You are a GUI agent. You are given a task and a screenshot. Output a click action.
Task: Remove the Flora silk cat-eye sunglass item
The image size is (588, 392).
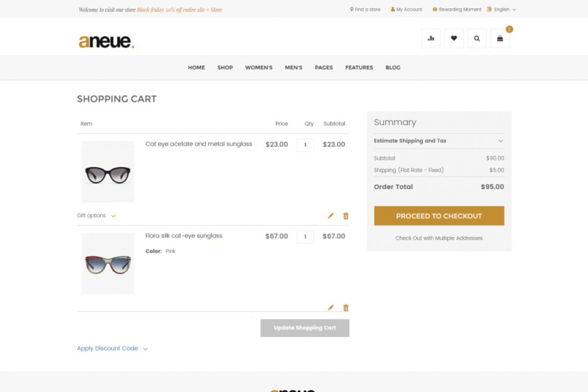(x=346, y=308)
